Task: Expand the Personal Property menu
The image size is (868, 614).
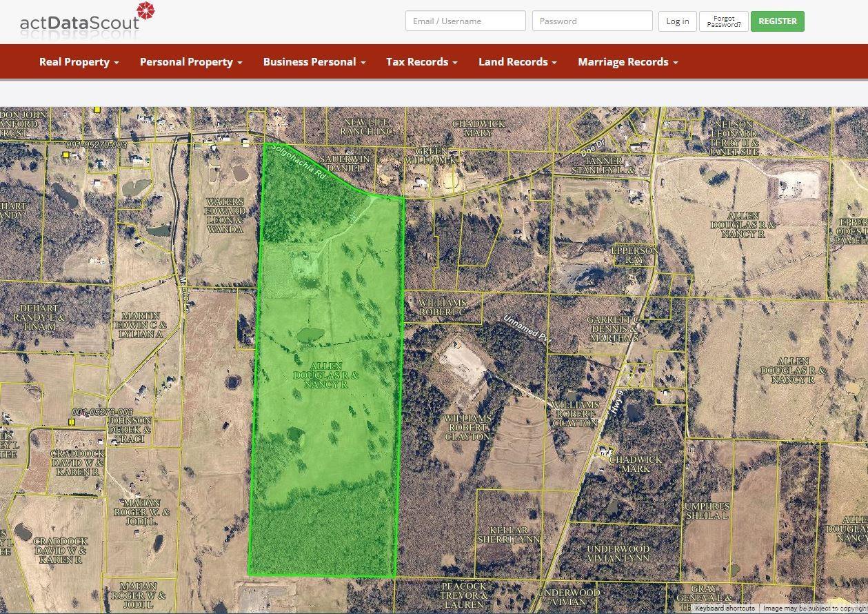Action: click(x=190, y=62)
